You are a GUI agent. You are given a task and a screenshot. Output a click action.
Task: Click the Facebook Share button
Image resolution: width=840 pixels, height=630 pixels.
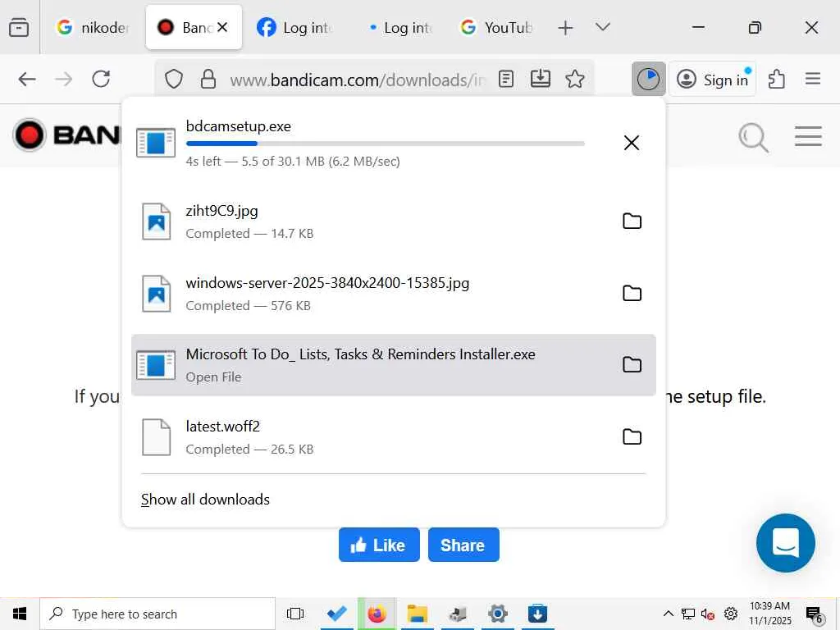pyautogui.click(x=463, y=545)
